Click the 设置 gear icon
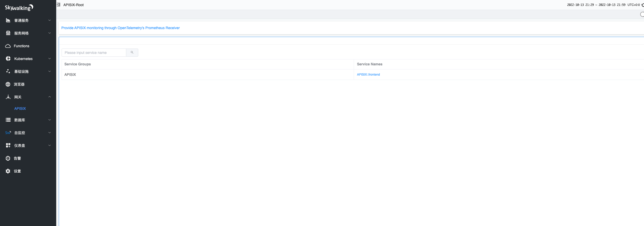Screen dimensions: 644x226 (x=8, y=171)
